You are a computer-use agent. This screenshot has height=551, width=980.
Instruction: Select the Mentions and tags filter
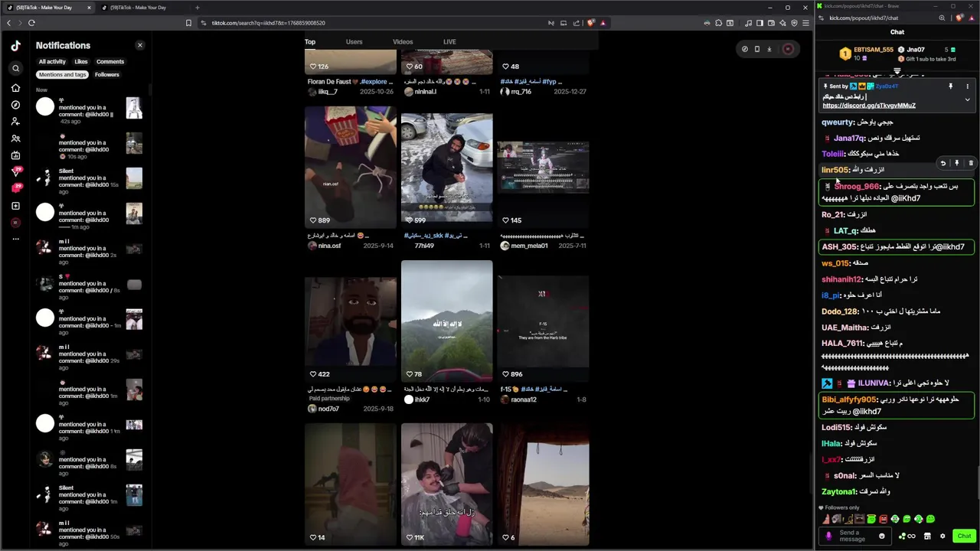point(63,74)
